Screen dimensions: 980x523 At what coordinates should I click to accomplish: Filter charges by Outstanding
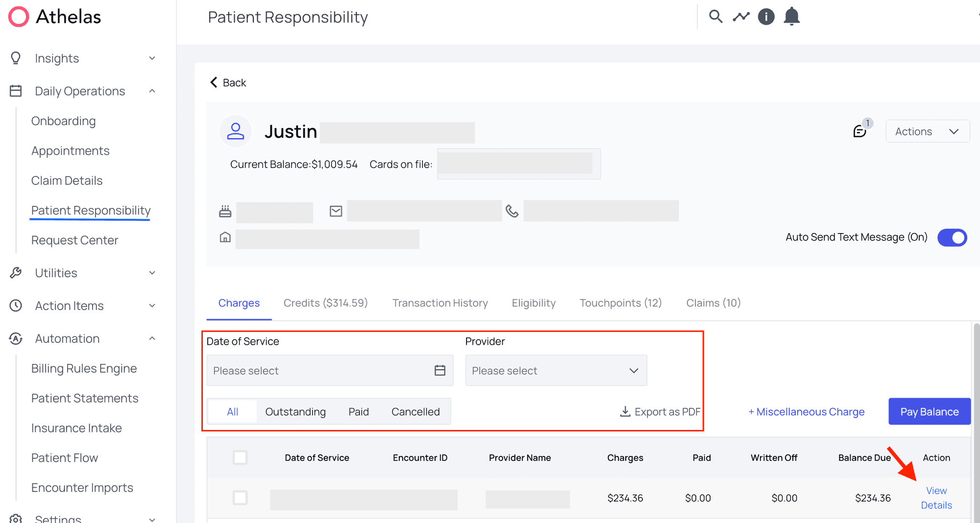(x=295, y=412)
